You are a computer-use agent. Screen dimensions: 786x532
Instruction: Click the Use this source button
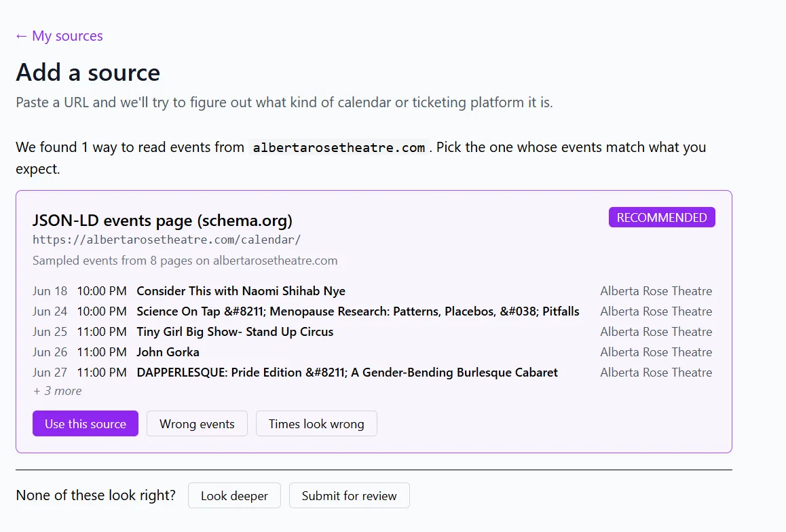click(x=86, y=424)
